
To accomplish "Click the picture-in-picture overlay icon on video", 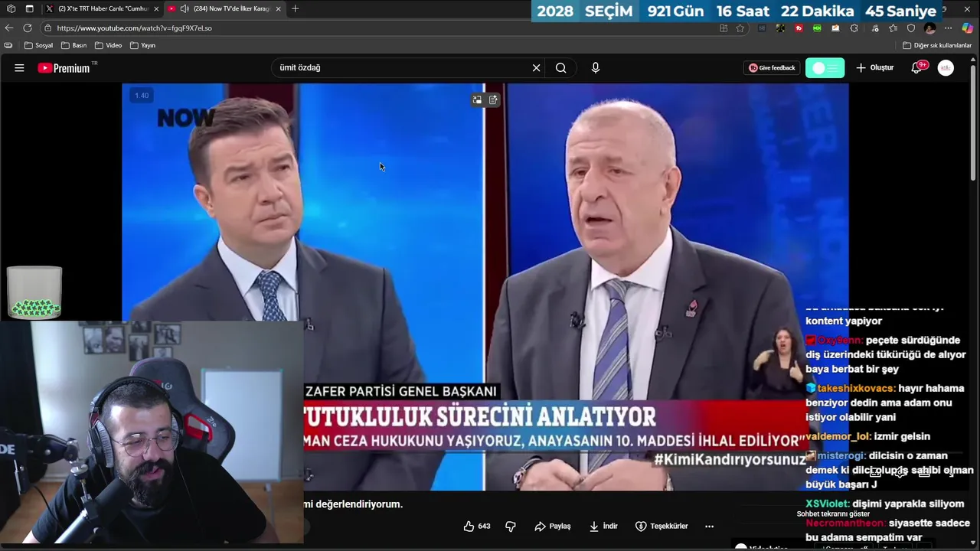I will (477, 99).
